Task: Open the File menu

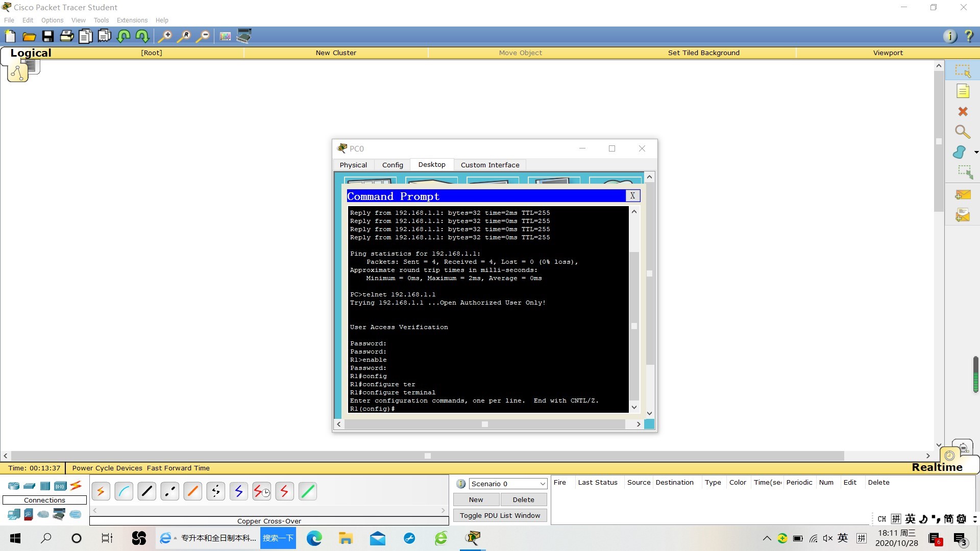Action: tap(9, 20)
